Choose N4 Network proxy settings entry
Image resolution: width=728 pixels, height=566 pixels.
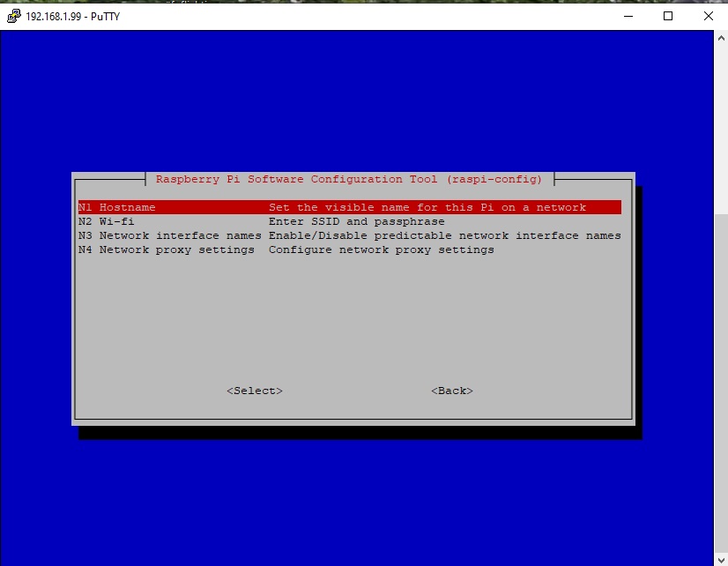(166, 249)
